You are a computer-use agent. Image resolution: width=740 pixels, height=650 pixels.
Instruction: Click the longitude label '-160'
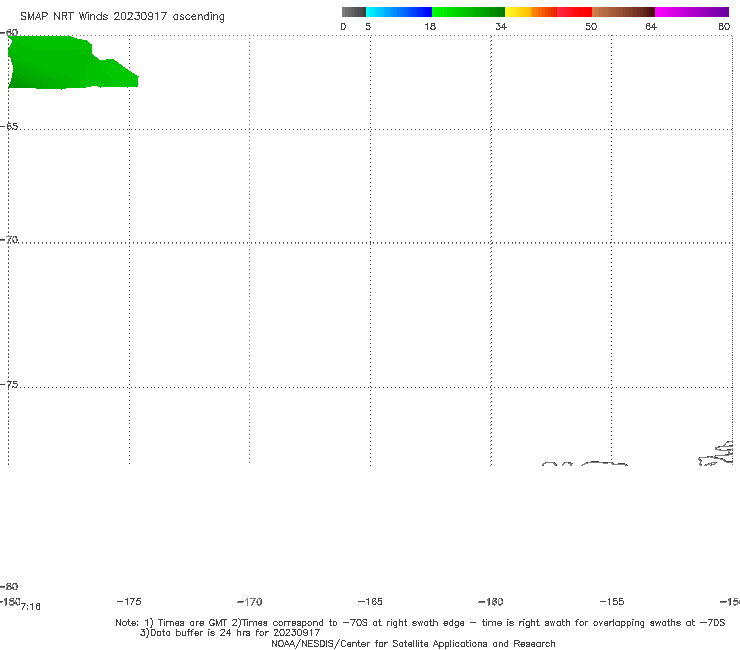point(491,601)
